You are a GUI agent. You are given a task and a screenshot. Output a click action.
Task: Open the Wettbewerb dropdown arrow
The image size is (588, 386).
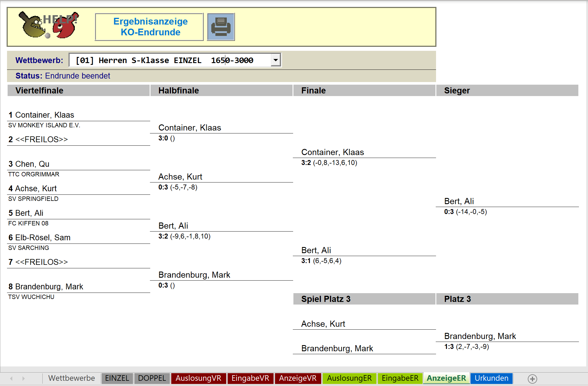[275, 60]
